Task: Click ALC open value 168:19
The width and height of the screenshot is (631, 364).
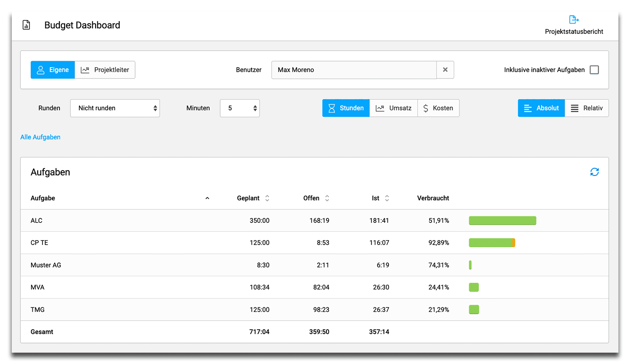Action: [319, 220]
